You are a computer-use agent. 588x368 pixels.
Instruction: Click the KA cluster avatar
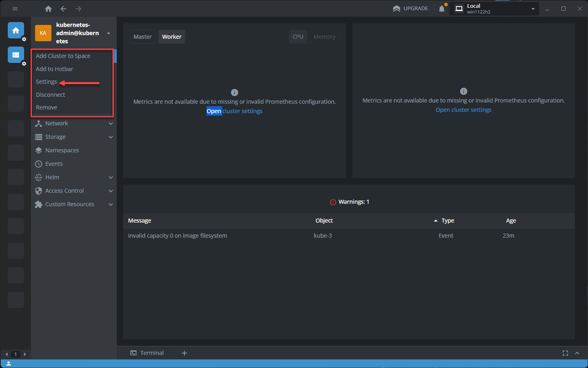[x=43, y=33]
